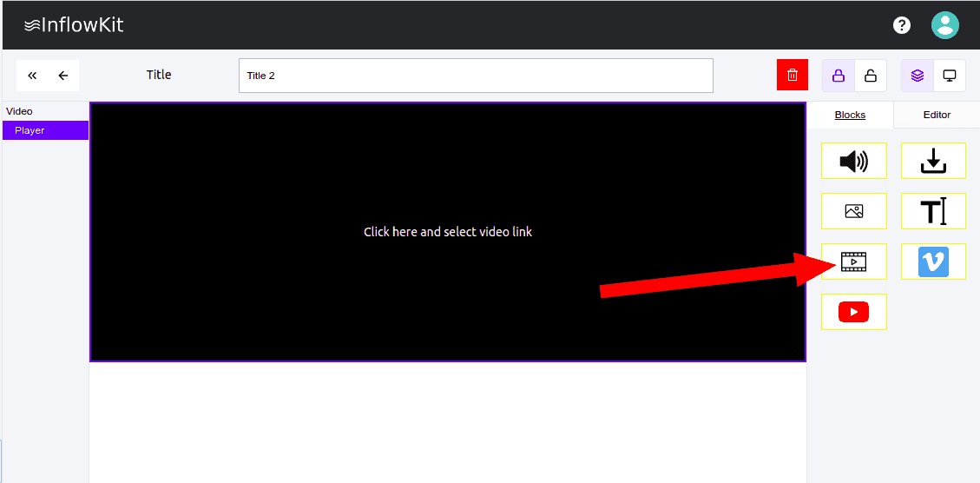Add the YouTube block
The image size is (980, 483).
point(854,312)
